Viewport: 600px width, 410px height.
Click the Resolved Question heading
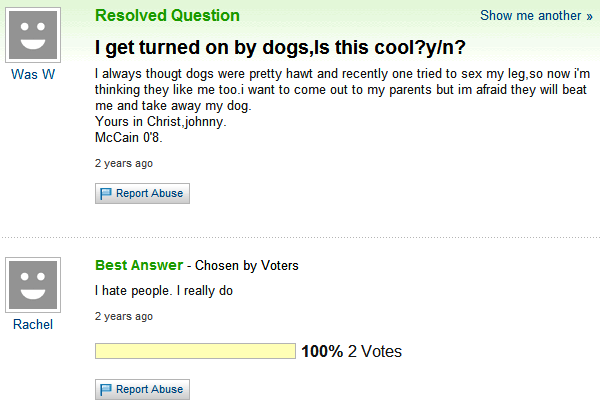coord(167,16)
